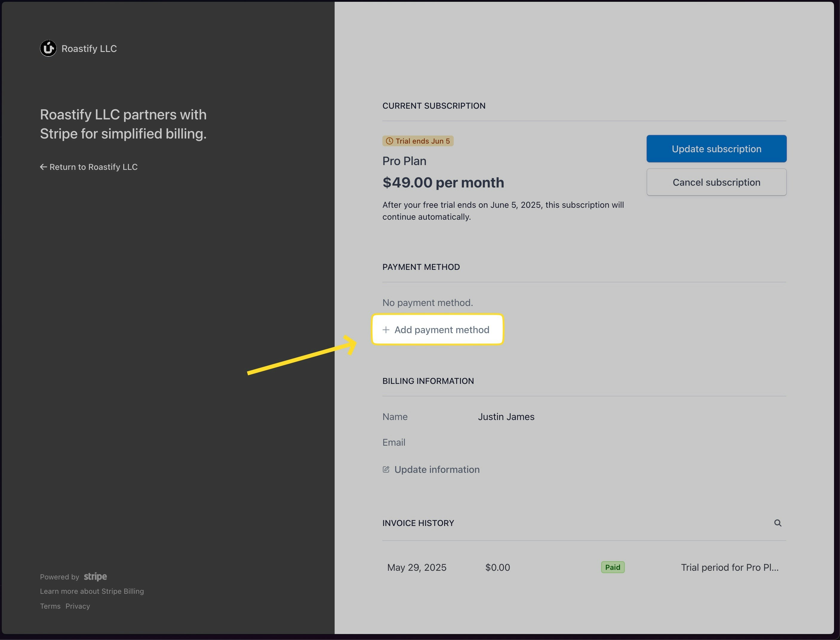
Task: Click the back arrow beside Return to Roastify LLC
Action: (x=43, y=167)
